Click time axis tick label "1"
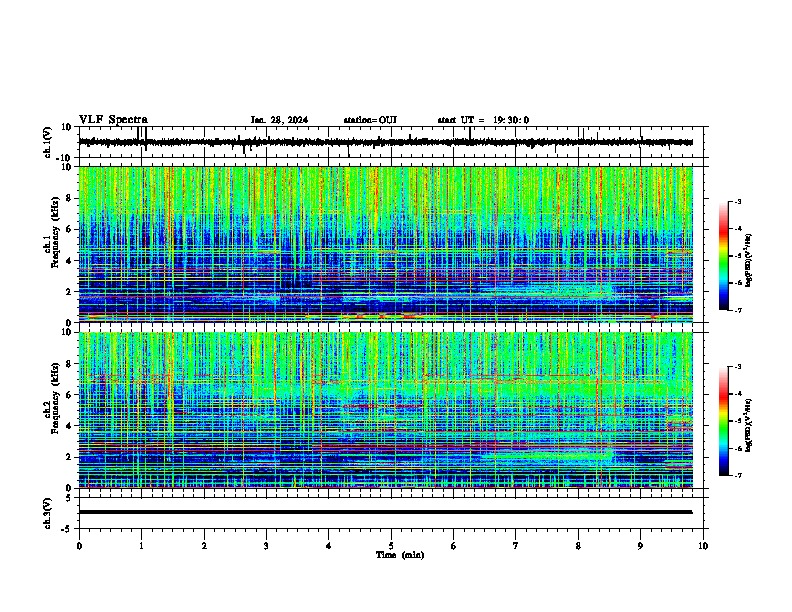Viewport: 792px width, 612px height. 141,546
